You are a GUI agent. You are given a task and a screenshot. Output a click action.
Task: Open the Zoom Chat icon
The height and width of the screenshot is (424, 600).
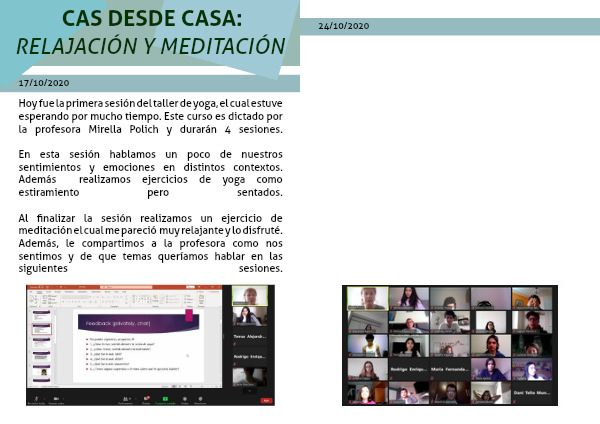pos(145,398)
